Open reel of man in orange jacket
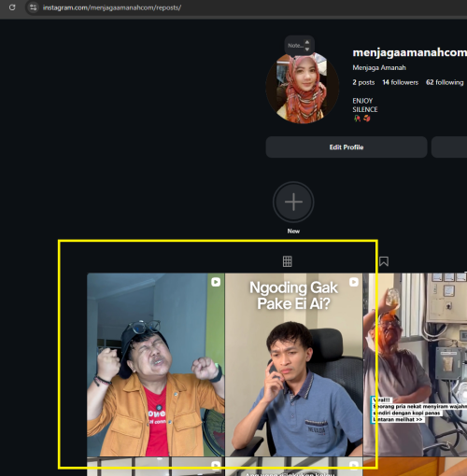This screenshot has height=476, width=467. (156, 365)
